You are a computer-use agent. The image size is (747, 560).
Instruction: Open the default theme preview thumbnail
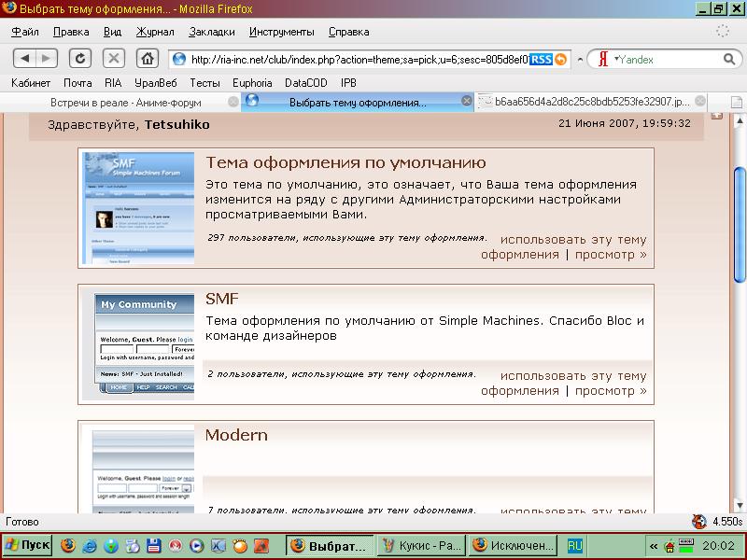pos(138,207)
